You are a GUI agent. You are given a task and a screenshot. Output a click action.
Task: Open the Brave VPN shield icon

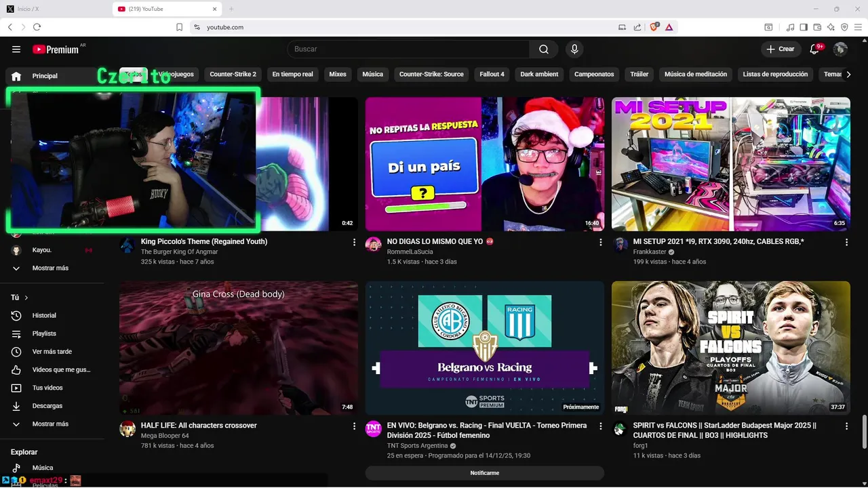844,27
